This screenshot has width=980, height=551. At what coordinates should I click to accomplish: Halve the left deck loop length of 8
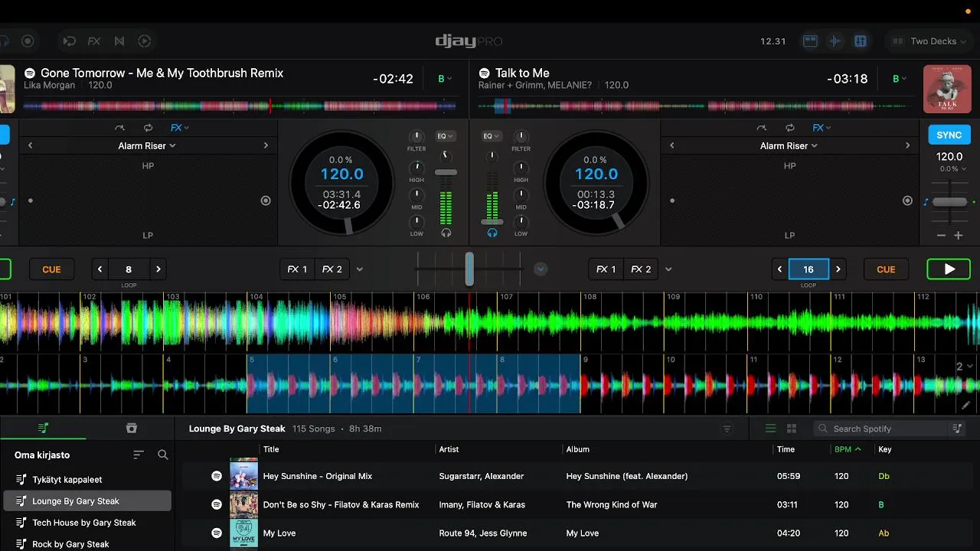coord(100,269)
